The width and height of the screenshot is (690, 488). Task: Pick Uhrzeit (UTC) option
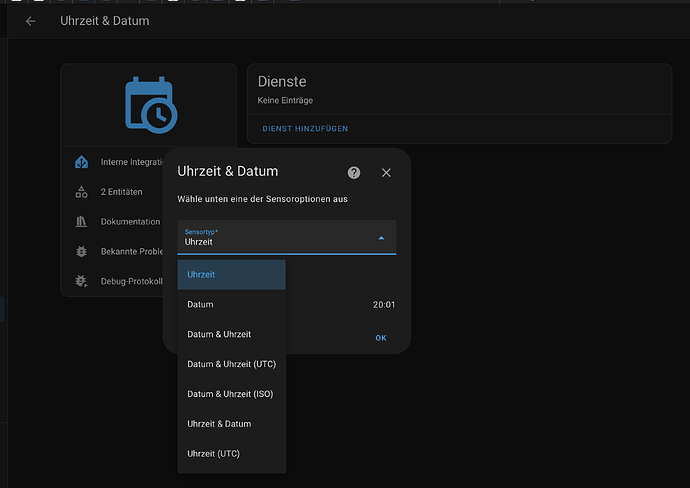tap(231, 454)
